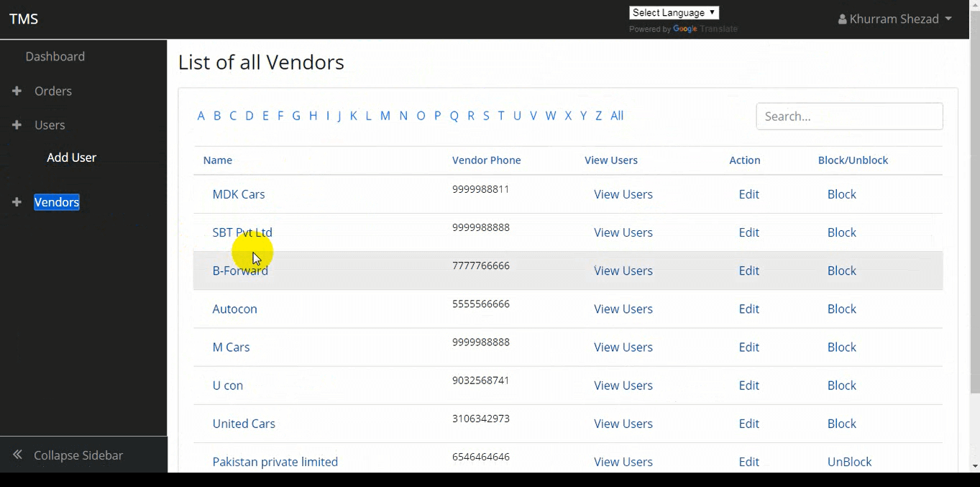The width and height of the screenshot is (980, 487).
Task: Filter vendors by letter S
Action: [x=486, y=116]
